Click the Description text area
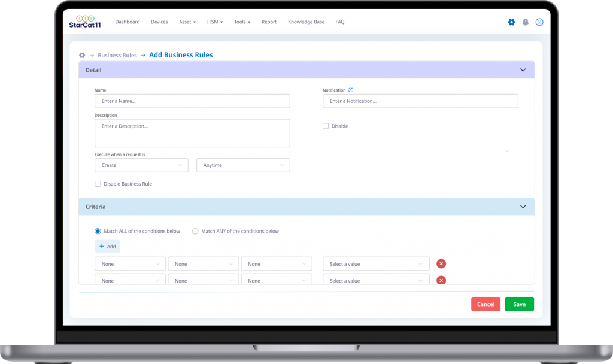613x364 pixels. pyautogui.click(x=192, y=133)
